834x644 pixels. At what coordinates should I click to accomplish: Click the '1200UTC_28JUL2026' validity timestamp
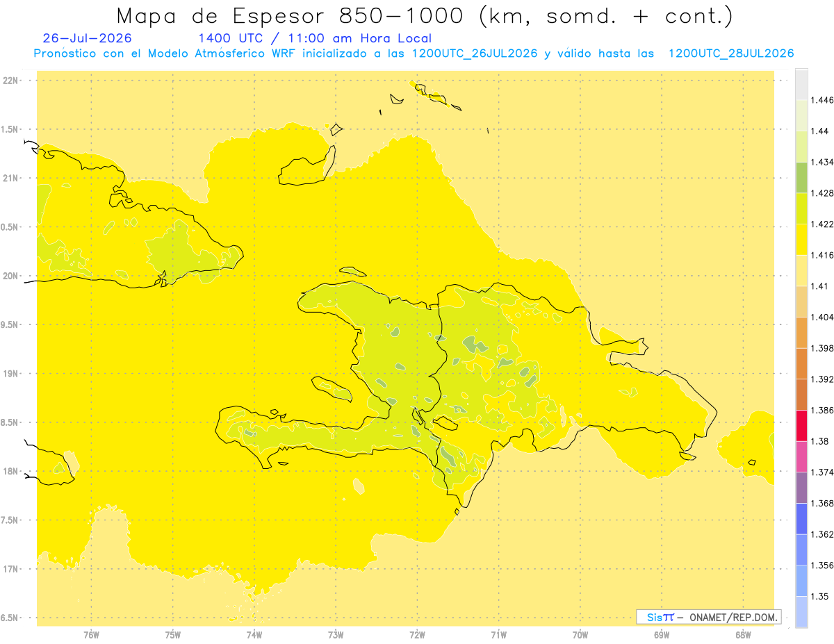tap(730, 53)
